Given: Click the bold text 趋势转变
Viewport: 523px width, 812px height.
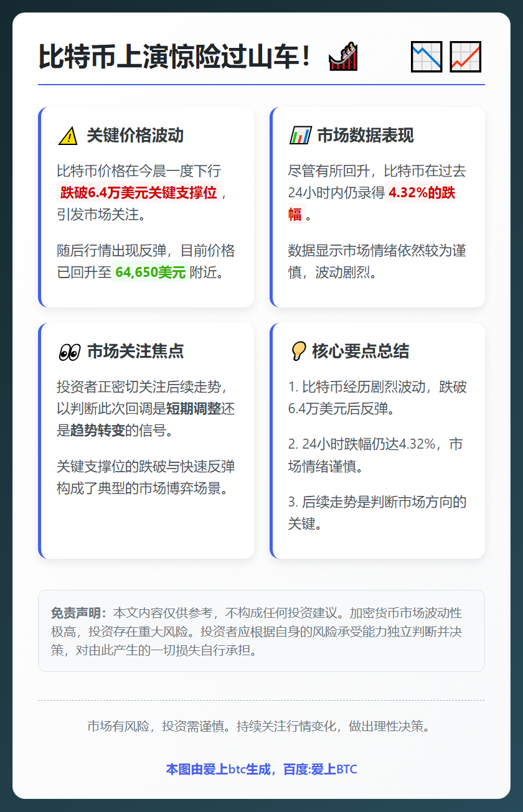Looking at the screenshot, I should 98,431.
